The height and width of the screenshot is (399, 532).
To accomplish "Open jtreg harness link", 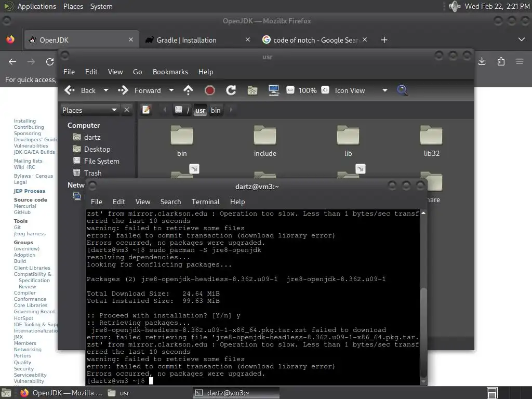I will (x=30, y=234).
